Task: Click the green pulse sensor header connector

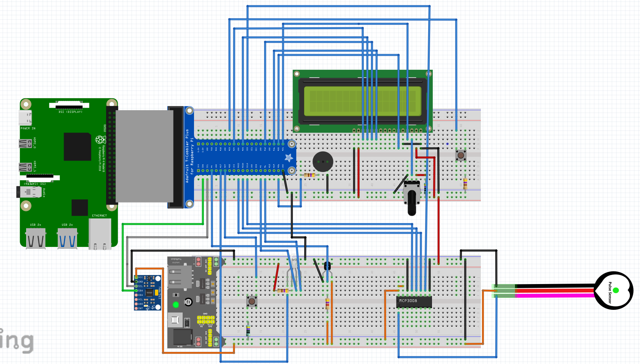Action: [x=504, y=291]
